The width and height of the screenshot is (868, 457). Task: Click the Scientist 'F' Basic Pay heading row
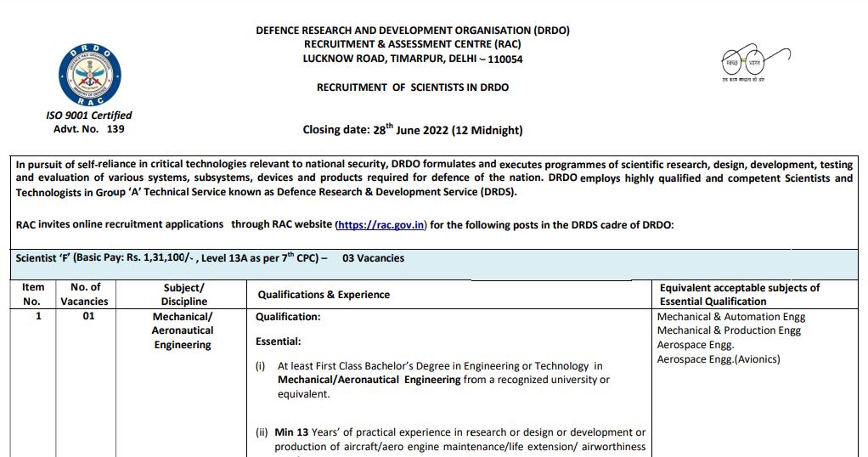tap(434, 264)
